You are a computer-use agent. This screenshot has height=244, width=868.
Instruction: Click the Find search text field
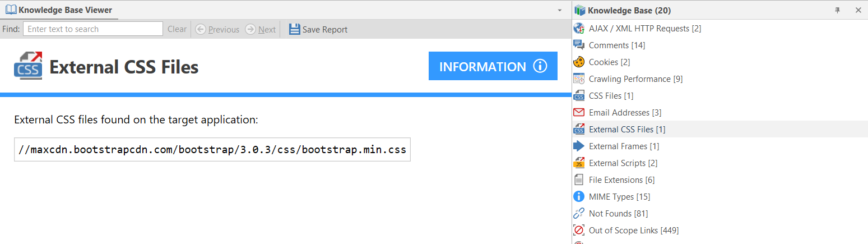[92, 29]
